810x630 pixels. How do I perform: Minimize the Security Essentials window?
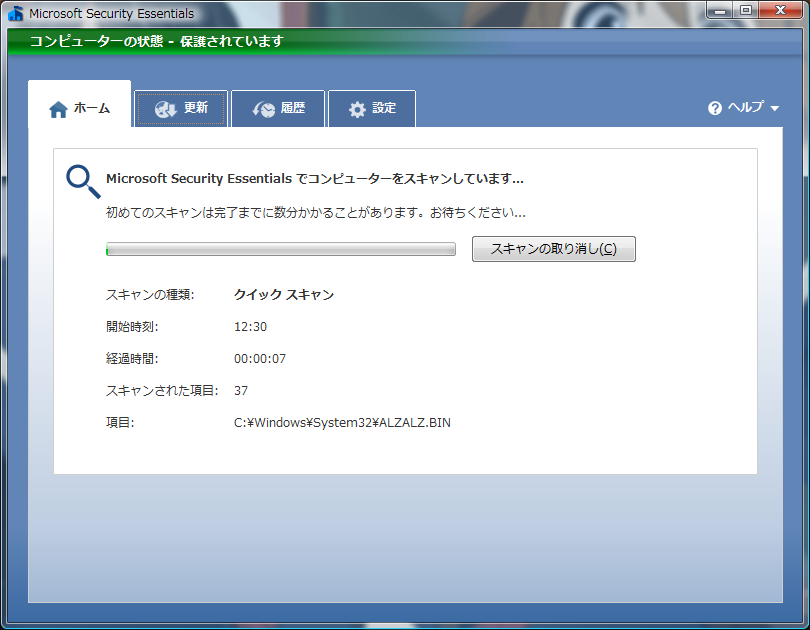(x=720, y=10)
